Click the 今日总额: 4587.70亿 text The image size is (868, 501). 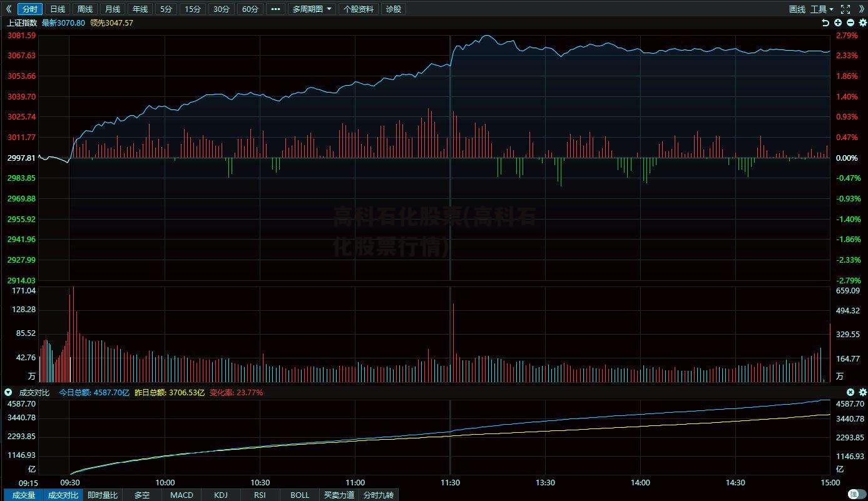coord(94,392)
